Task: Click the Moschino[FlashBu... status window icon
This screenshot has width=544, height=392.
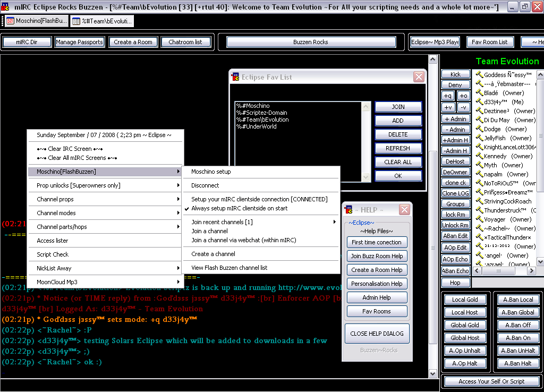Action: click(x=10, y=21)
